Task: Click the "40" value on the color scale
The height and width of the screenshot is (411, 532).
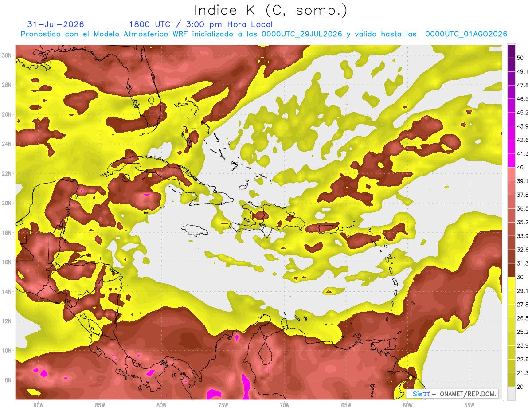Action: click(521, 167)
